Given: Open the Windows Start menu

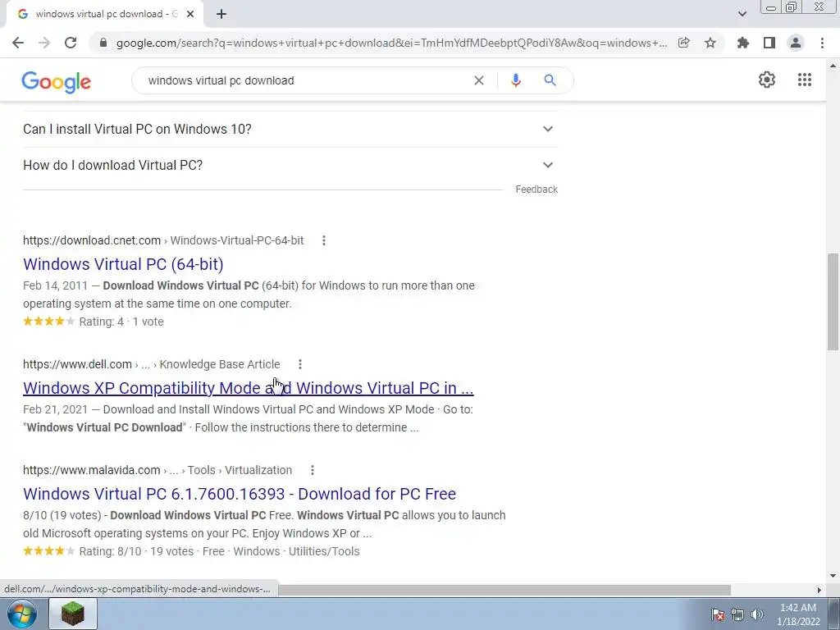Looking at the screenshot, I should [x=22, y=614].
